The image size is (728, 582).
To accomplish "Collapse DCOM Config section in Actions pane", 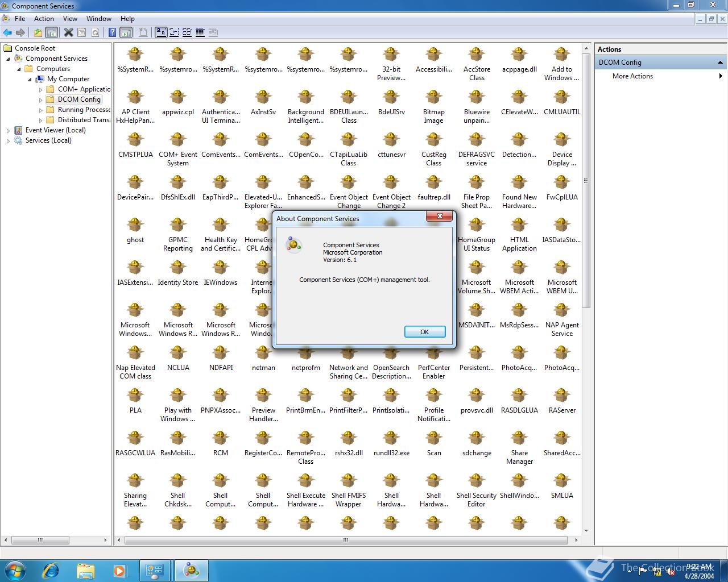I will (x=720, y=63).
